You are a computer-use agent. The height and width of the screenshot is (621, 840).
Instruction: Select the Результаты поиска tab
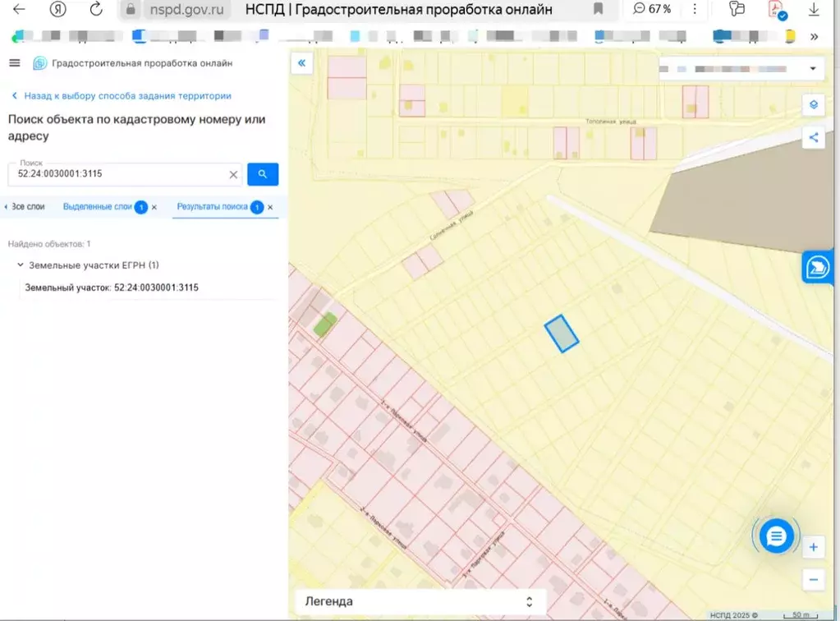212,207
